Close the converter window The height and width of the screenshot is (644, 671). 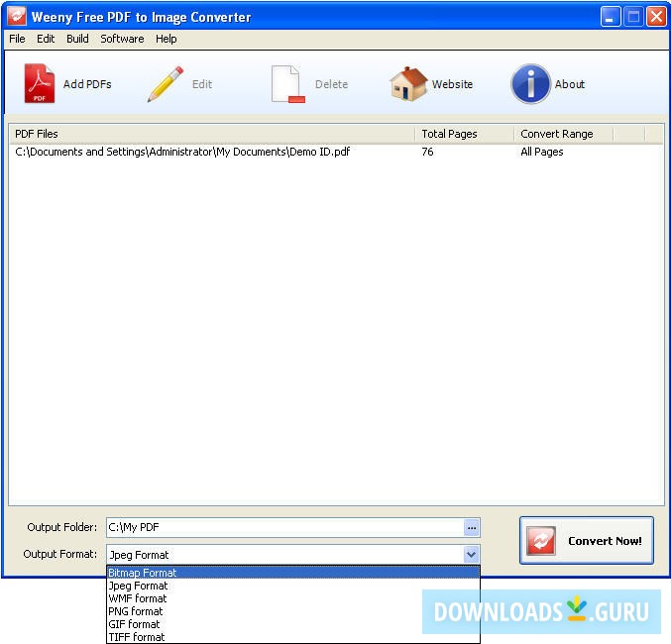tap(656, 17)
